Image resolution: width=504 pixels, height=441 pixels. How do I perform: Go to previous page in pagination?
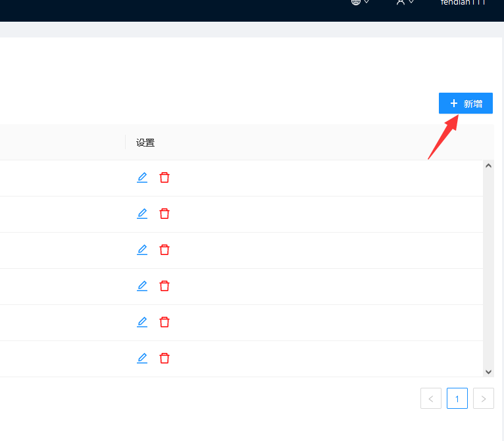tap(431, 398)
